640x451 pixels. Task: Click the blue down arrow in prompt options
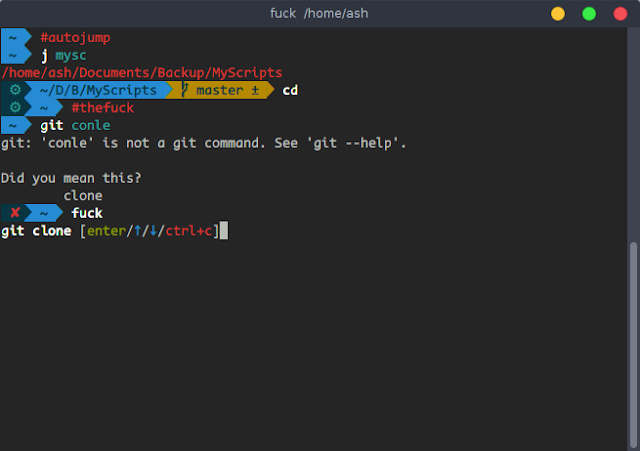pos(153,231)
